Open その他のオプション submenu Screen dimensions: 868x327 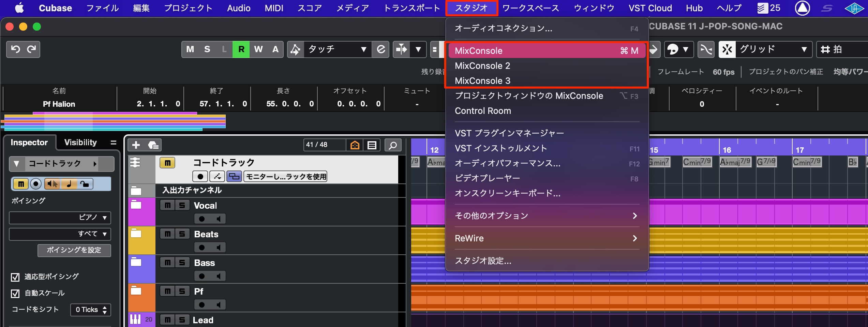click(547, 215)
